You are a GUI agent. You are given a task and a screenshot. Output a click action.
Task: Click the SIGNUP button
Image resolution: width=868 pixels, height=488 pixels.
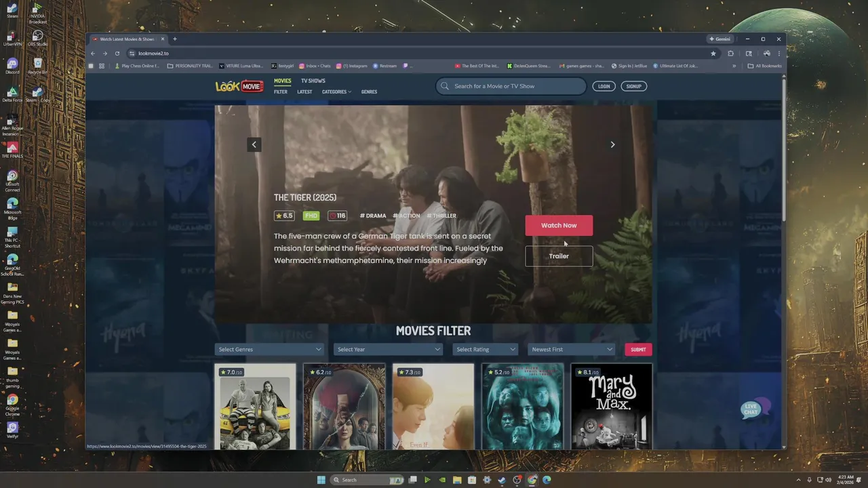[x=633, y=86]
